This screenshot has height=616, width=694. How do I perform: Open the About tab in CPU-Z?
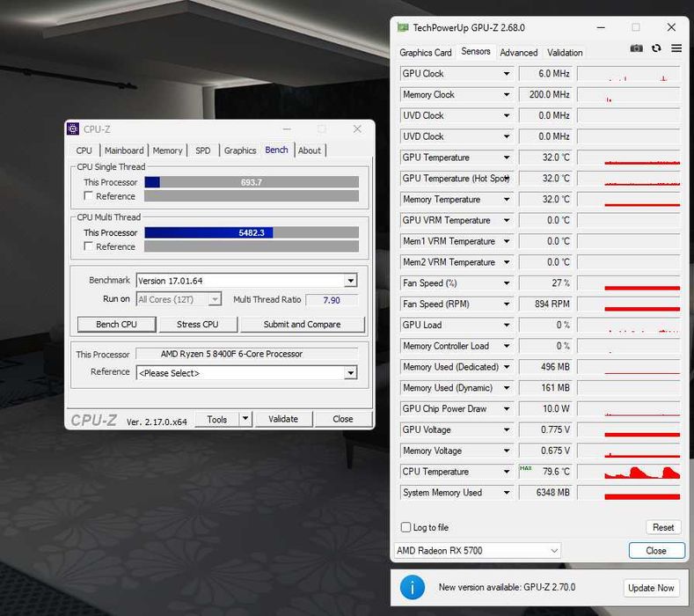point(310,150)
